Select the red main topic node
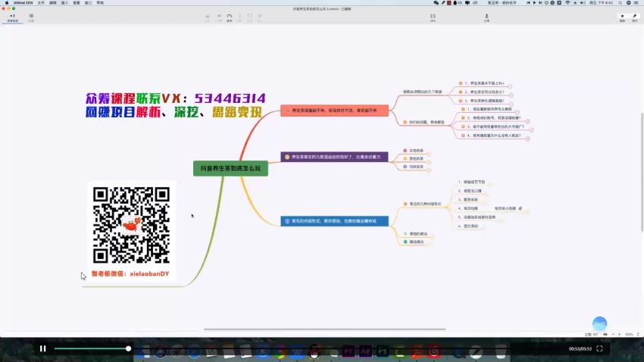 pos(334,111)
